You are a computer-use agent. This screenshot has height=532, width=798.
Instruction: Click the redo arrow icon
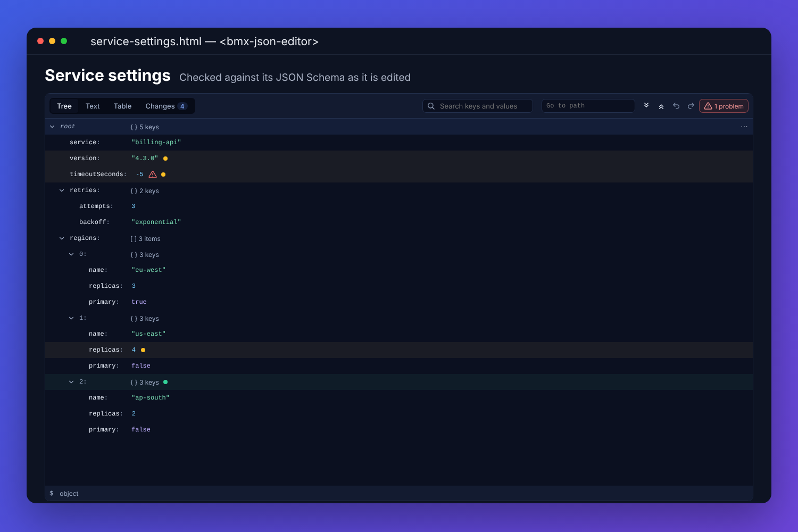pos(691,106)
